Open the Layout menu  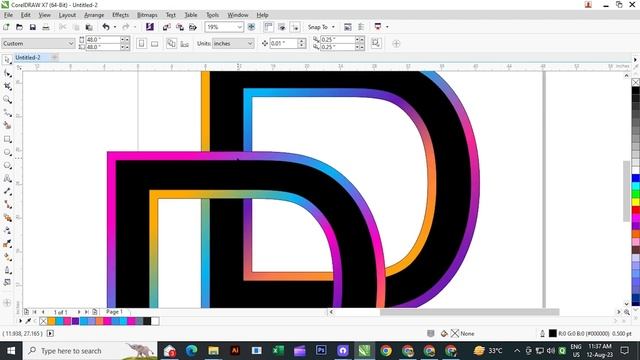tap(67, 15)
